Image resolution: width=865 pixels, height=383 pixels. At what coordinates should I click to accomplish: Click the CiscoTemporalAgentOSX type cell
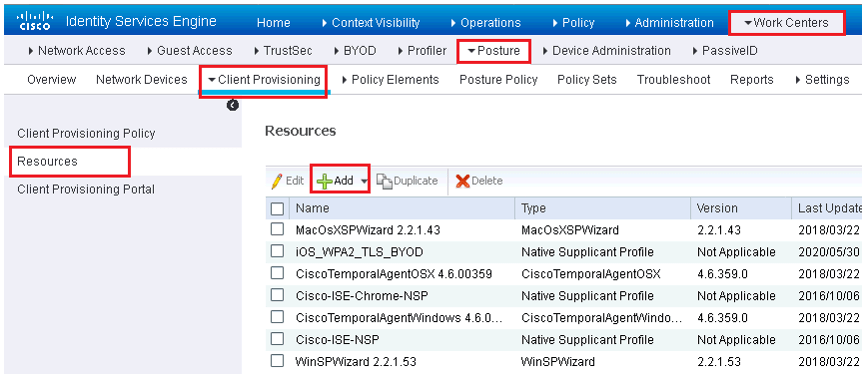point(590,274)
